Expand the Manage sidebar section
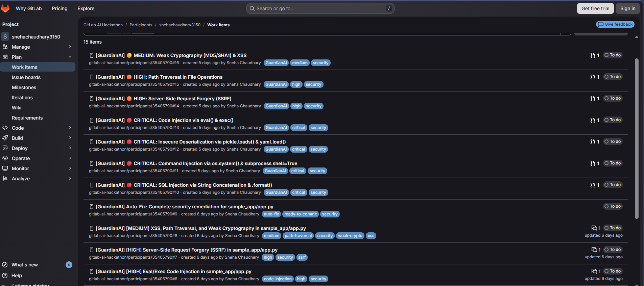Viewport: 644px width, 286px height. click(70, 47)
